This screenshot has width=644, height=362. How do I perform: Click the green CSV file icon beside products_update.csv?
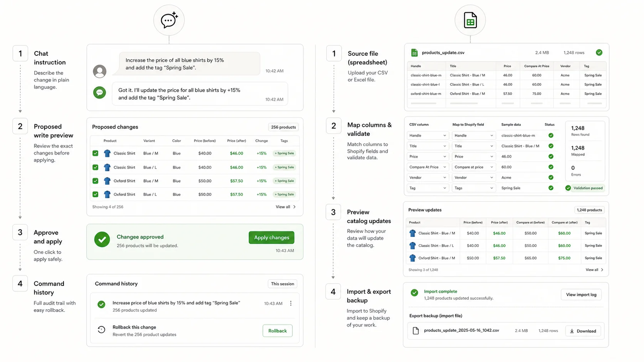[x=414, y=53]
